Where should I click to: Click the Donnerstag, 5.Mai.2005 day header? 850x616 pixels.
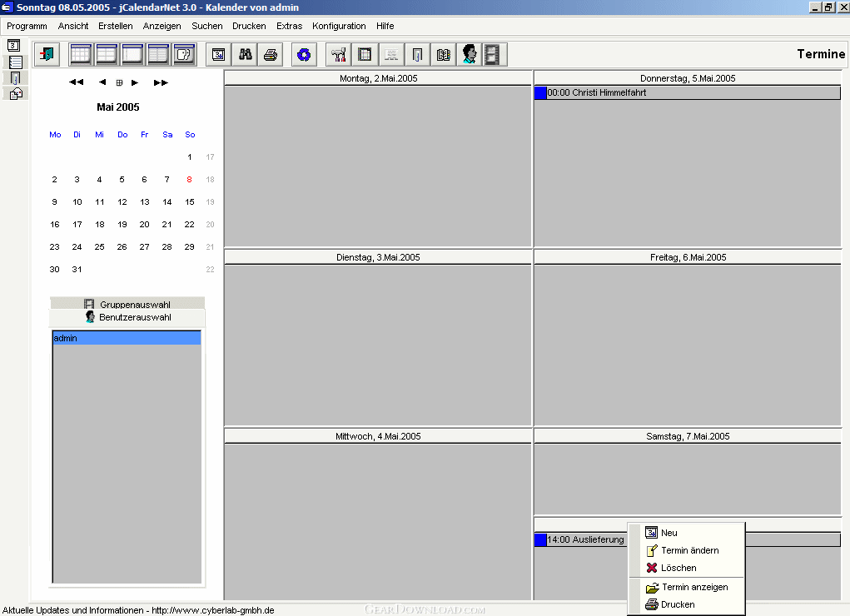pyautogui.click(x=688, y=78)
